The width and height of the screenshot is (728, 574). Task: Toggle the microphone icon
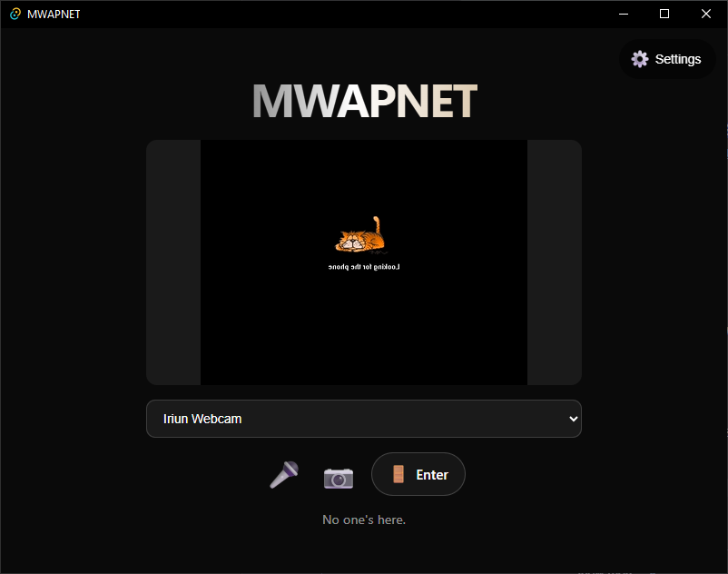click(x=284, y=474)
